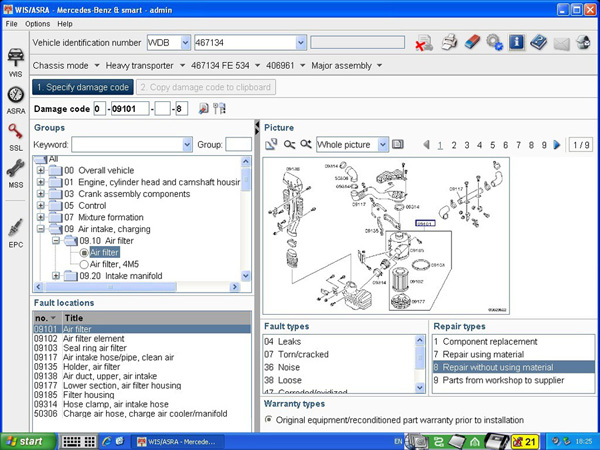Click the Specify damage code button

click(x=83, y=87)
